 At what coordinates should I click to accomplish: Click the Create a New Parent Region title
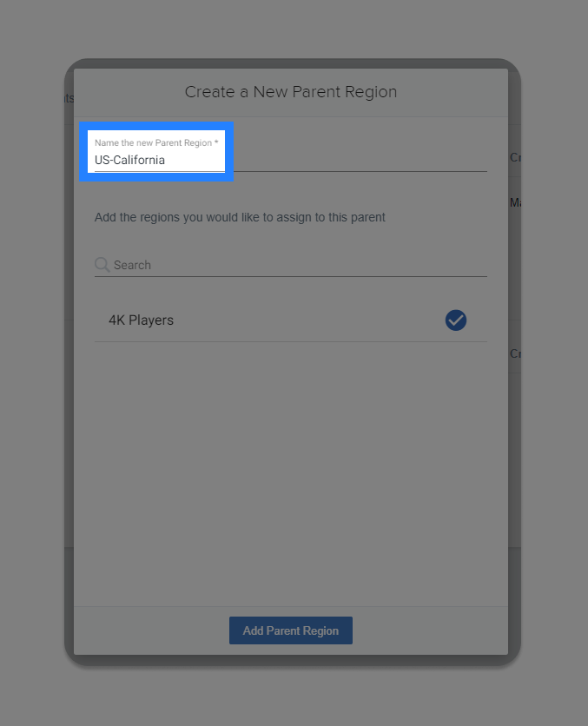pos(291,92)
